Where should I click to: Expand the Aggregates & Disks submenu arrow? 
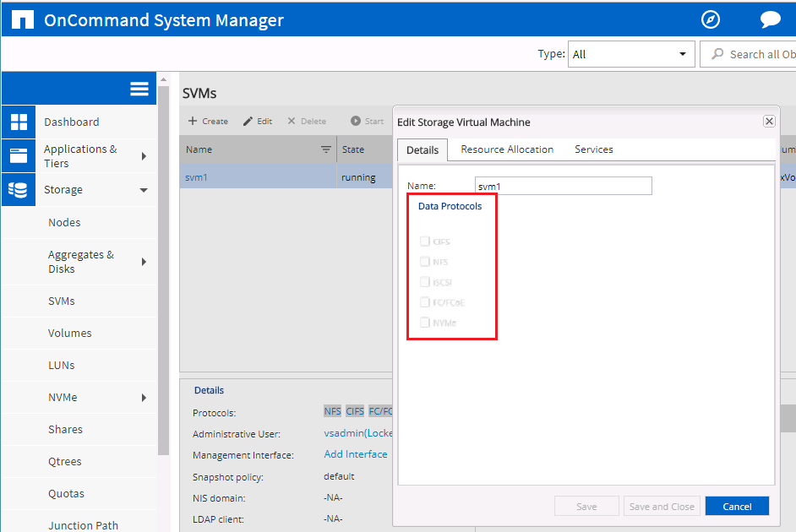tap(144, 262)
